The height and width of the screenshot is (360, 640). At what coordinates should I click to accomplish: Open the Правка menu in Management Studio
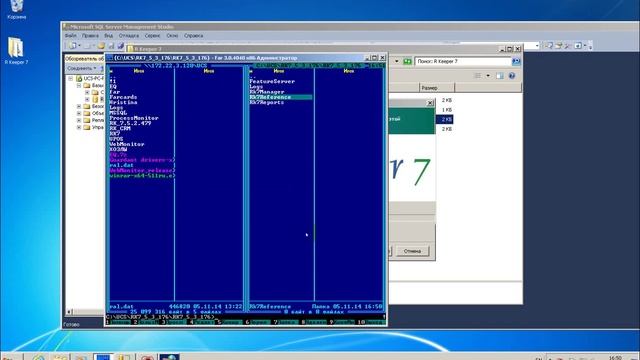[90, 36]
